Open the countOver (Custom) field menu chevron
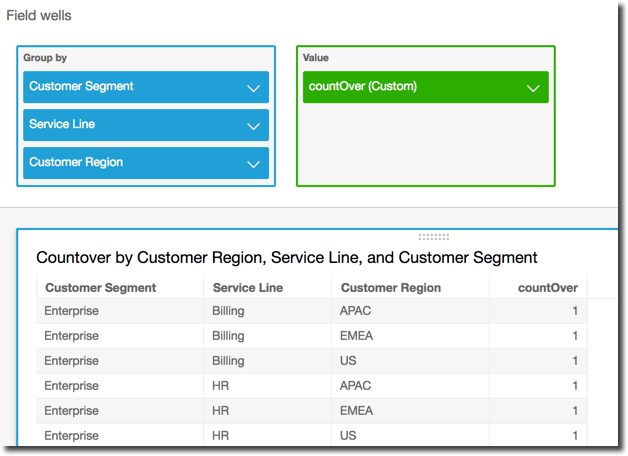This screenshot has height=456, width=628. click(x=533, y=88)
